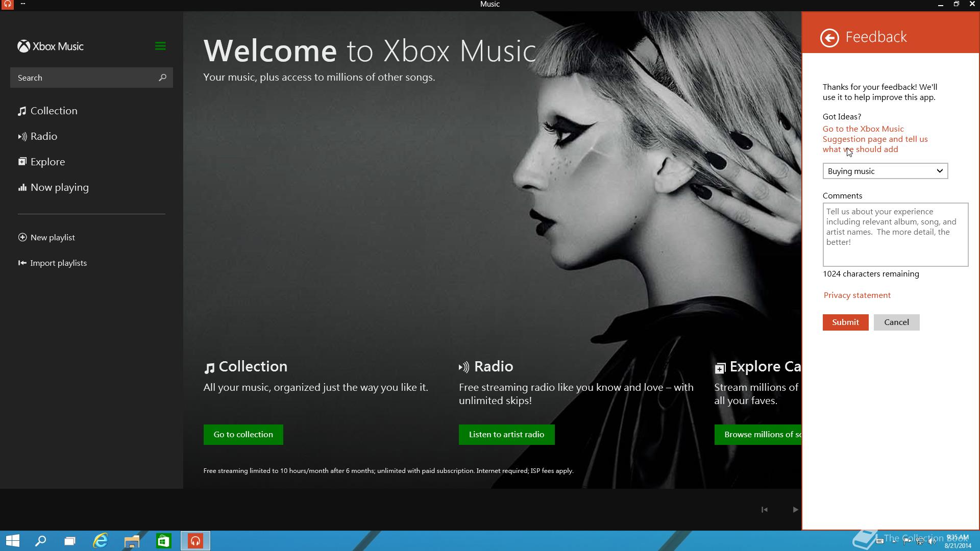Open taskbar Search
This screenshot has width=980, height=551.
40,541
